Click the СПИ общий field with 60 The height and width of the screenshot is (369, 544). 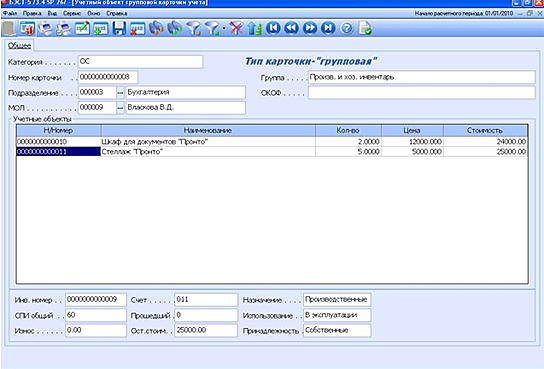click(96, 315)
